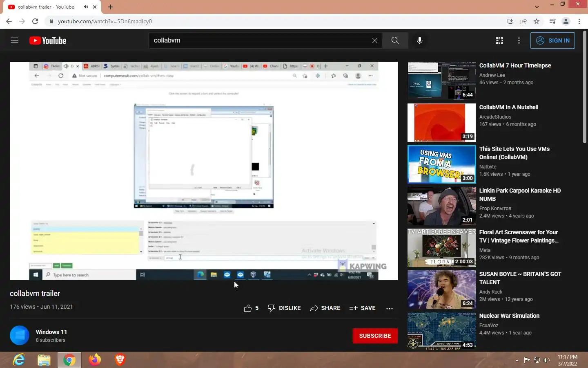The width and height of the screenshot is (588, 368).
Task: Share this page from the address bar
Action: point(523,21)
